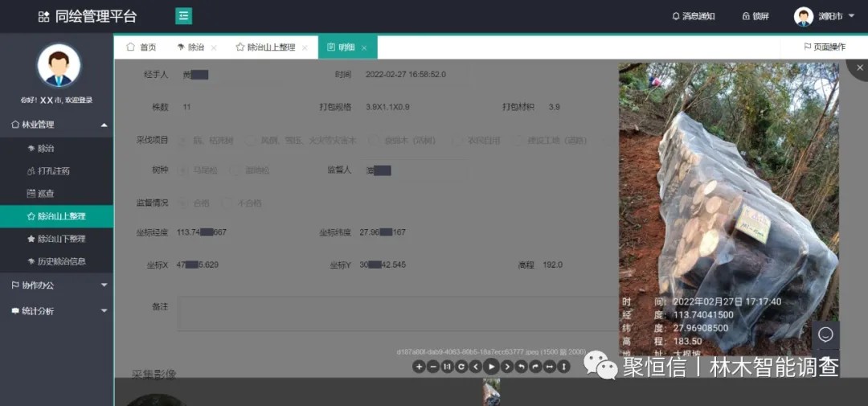Open 历史除治信息 in the sidebar

(x=56, y=261)
